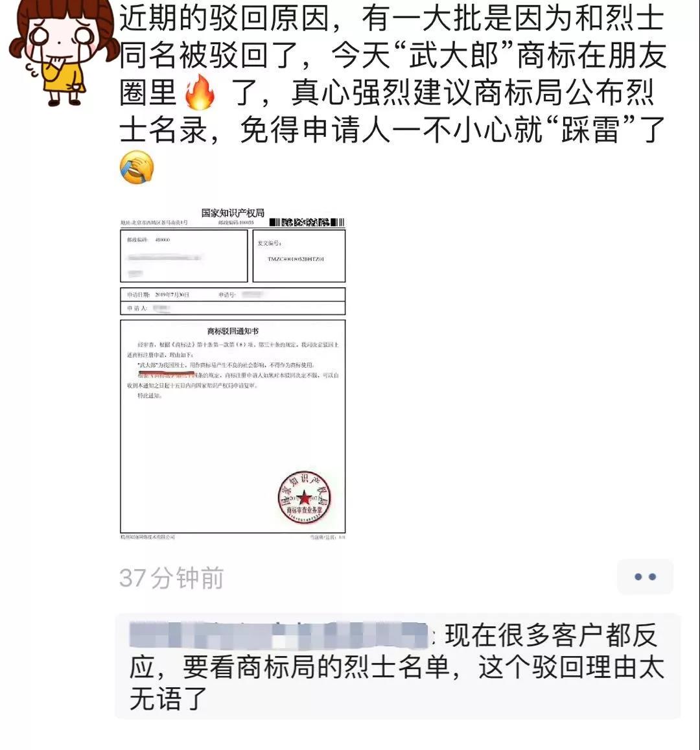
Task: Open the two-dot like and comment menu
Action: pyautogui.click(x=645, y=577)
